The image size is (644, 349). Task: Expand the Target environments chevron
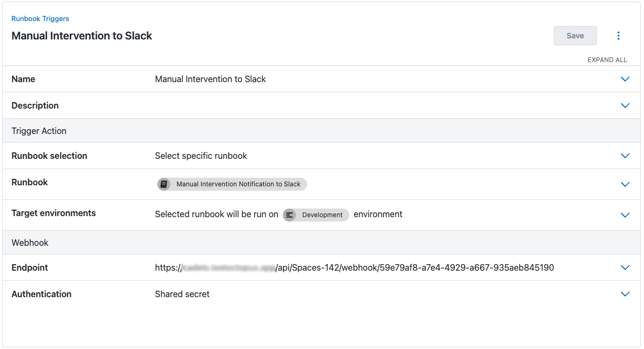point(625,215)
